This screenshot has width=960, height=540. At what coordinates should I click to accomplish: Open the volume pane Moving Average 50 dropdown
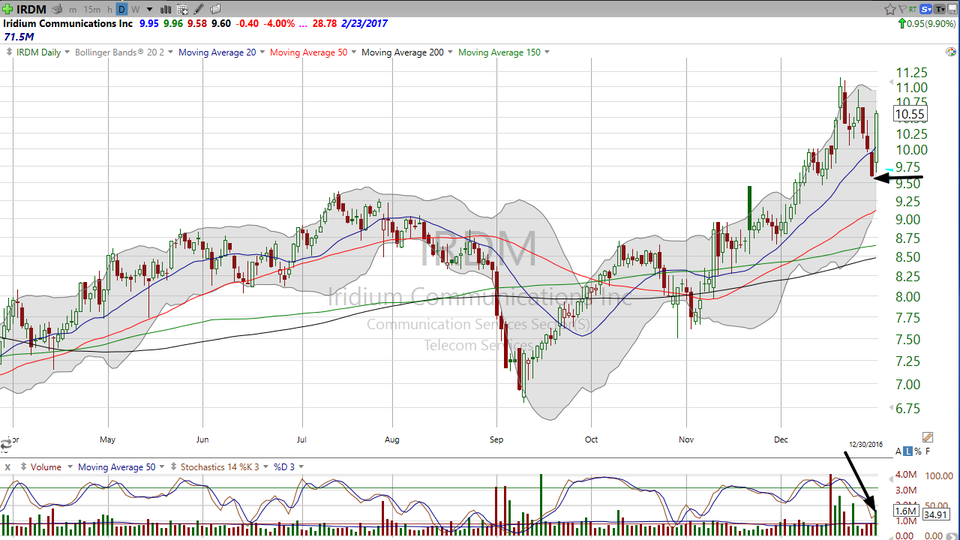pyautogui.click(x=162, y=467)
